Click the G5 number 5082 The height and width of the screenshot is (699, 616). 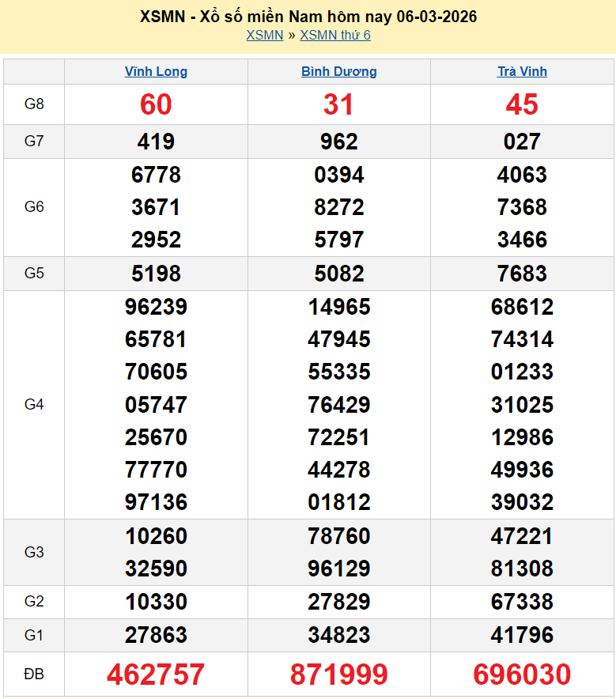pyautogui.click(x=338, y=274)
